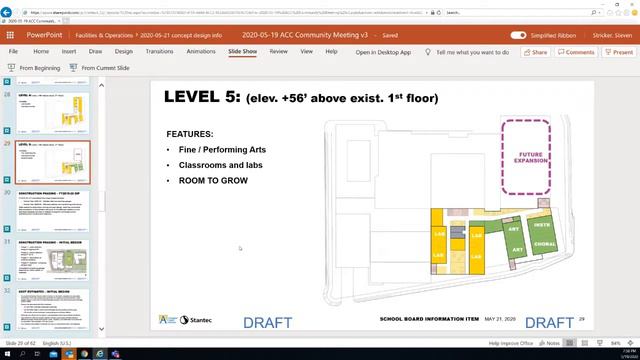Switch to the Insert tab
Image resolution: width=640 pixels, height=360 pixels.
tap(69, 51)
